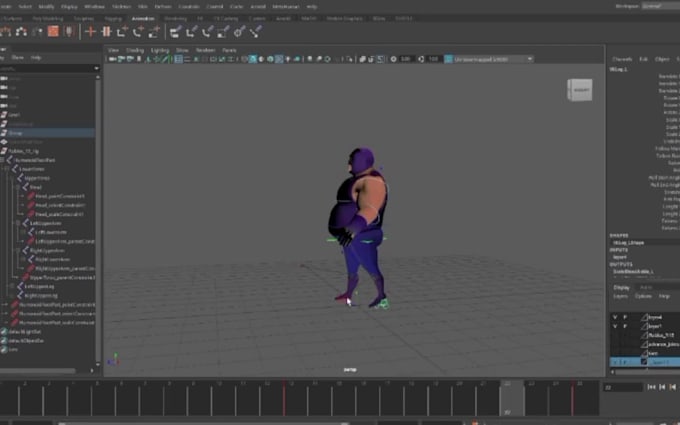Screen dimensions: 680x425
Task: Open the viewport color space dropdown
Action: (x=494, y=59)
